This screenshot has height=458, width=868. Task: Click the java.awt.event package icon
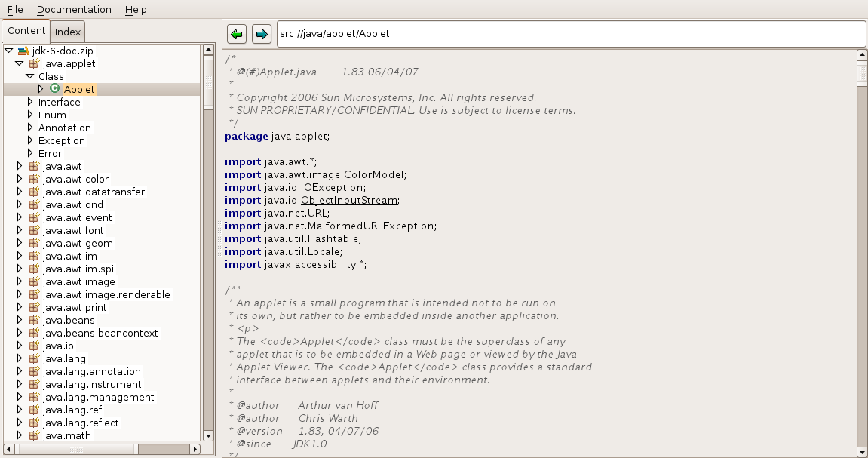point(34,217)
